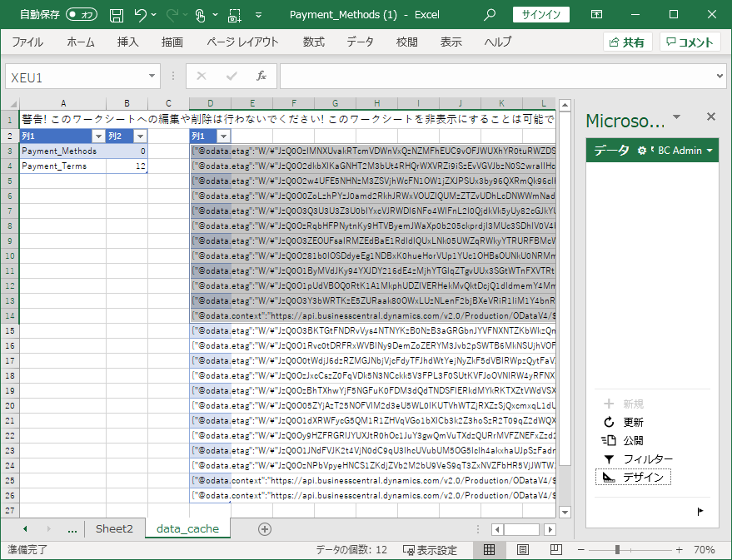Click the vertical scrollbar up arrow
This screenshot has height=560, width=732.
[x=565, y=106]
